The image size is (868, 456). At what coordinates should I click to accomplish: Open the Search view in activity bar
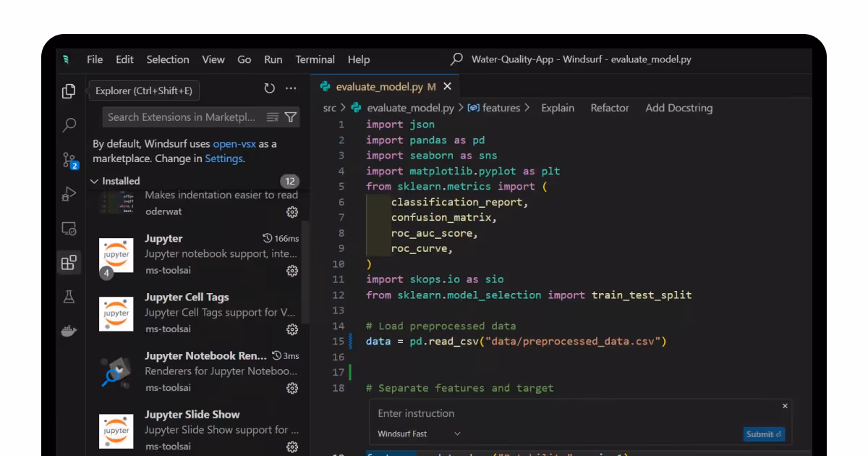pos(69,126)
